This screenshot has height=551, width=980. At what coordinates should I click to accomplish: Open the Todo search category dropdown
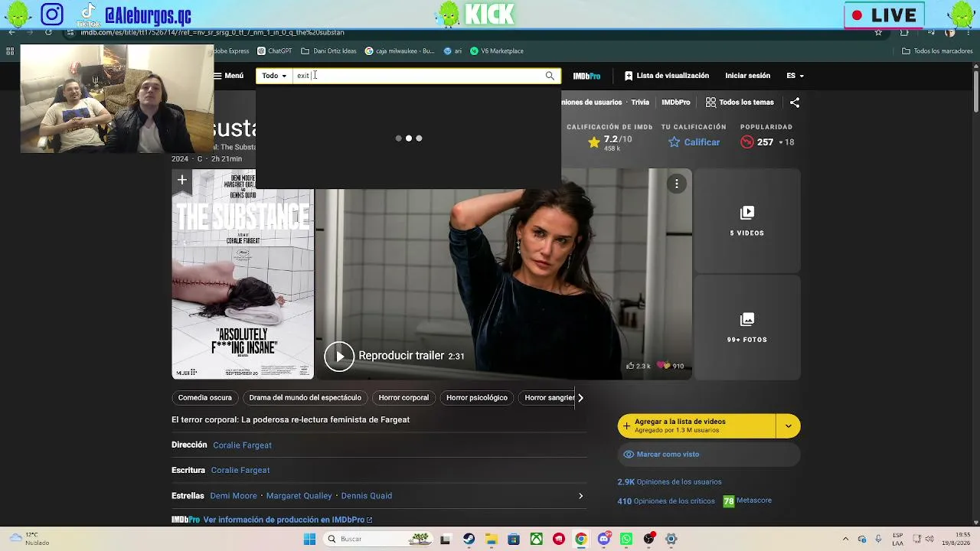274,76
